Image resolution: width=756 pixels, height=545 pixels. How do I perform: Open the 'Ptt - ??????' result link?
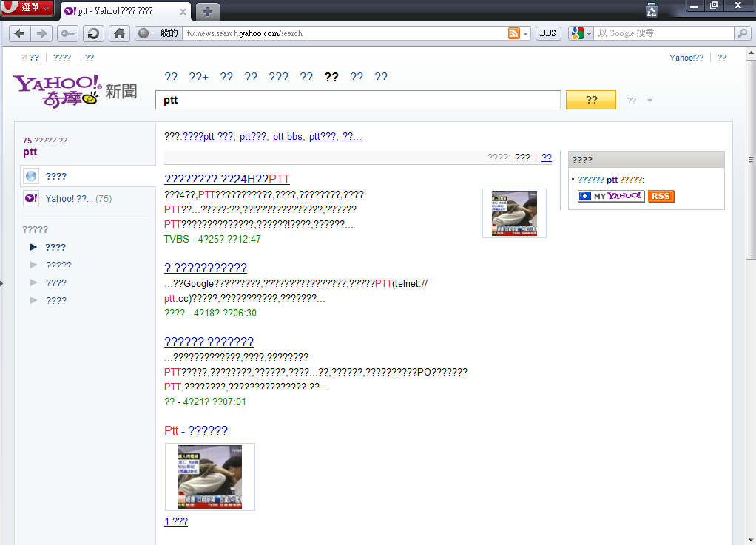(196, 430)
